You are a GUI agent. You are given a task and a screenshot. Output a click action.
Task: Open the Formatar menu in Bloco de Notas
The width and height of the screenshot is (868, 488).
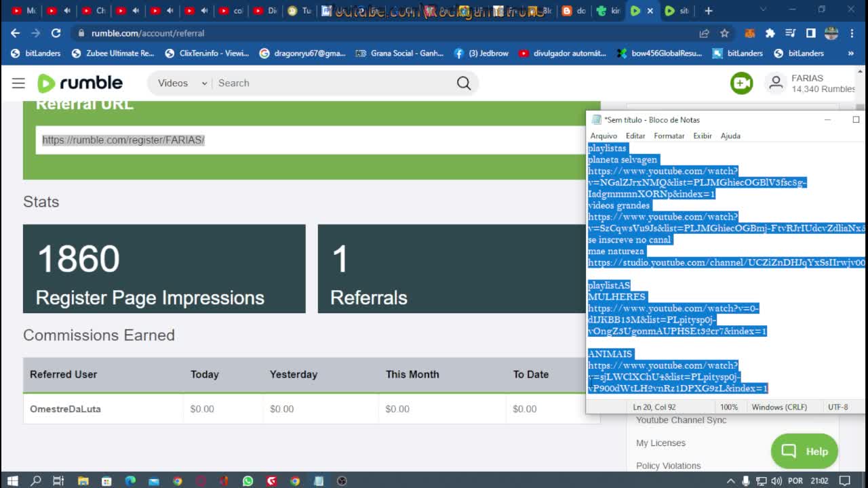click(669, 136)
